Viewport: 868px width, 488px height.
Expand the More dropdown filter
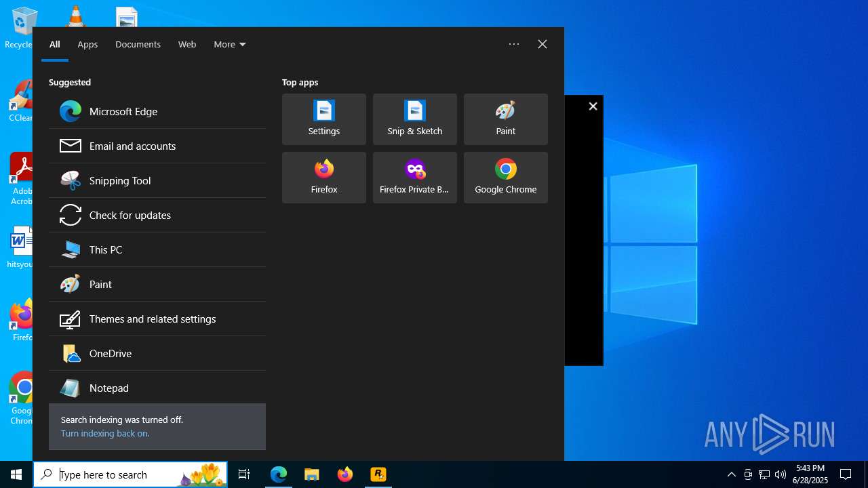coord(230,44)
